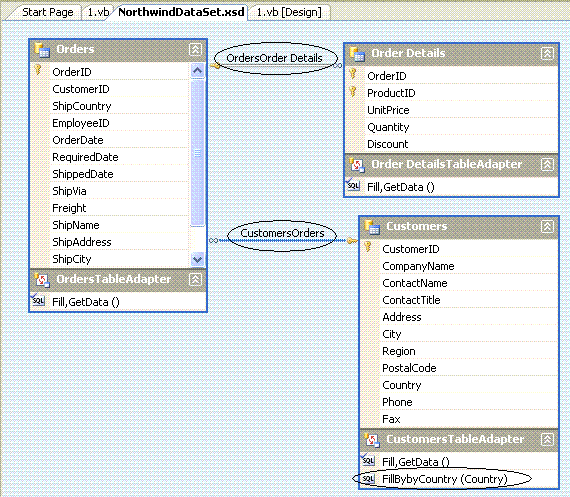Select Fill,GetData () in CustomersTableAdapter

pos(416,462)
